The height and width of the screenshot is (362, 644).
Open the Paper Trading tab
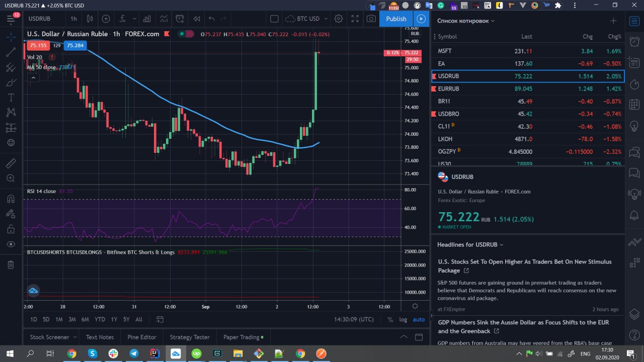[244, 337]
